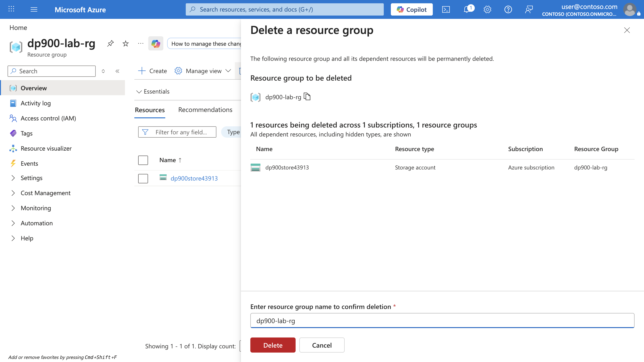644x362 pixels.
Task: Open Overview in the sidebar
Action: click(63, 88)
